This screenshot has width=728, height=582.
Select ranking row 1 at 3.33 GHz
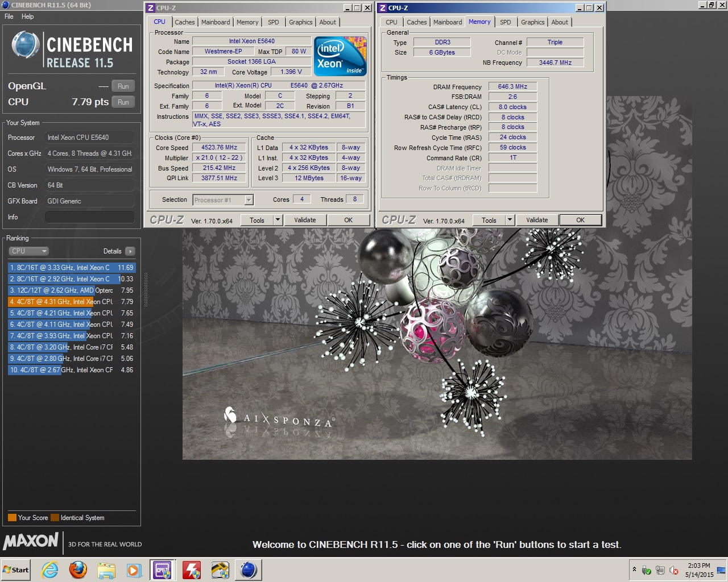(72, 268)
